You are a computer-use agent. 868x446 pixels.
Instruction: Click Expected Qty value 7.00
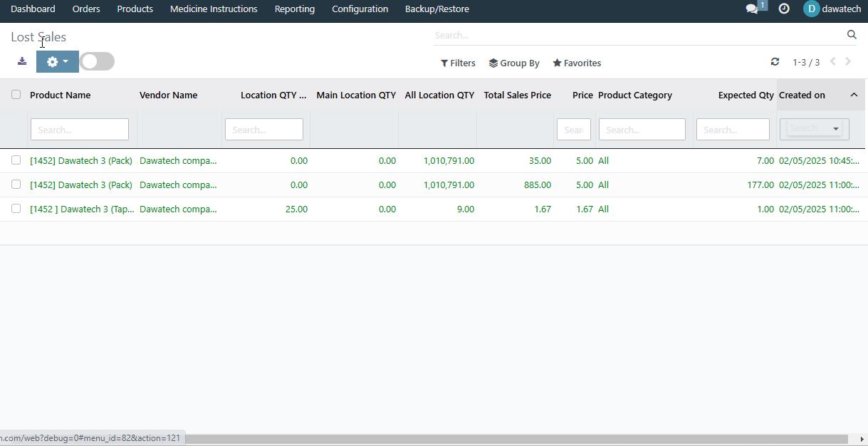pyautogui.click(x=765, y=160)
